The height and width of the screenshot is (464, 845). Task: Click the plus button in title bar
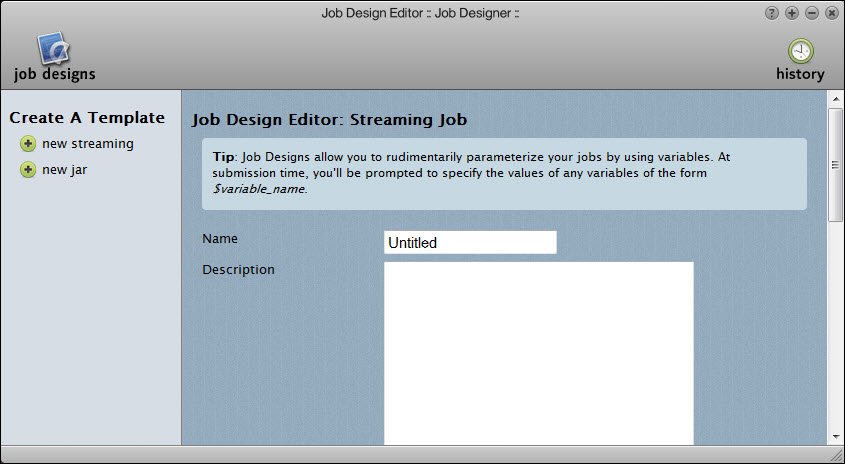[x=792, y=13]
